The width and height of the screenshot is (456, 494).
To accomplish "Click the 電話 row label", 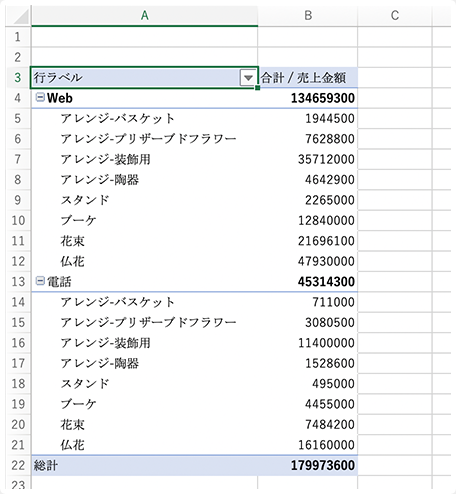I will click(x=59, y=282).
